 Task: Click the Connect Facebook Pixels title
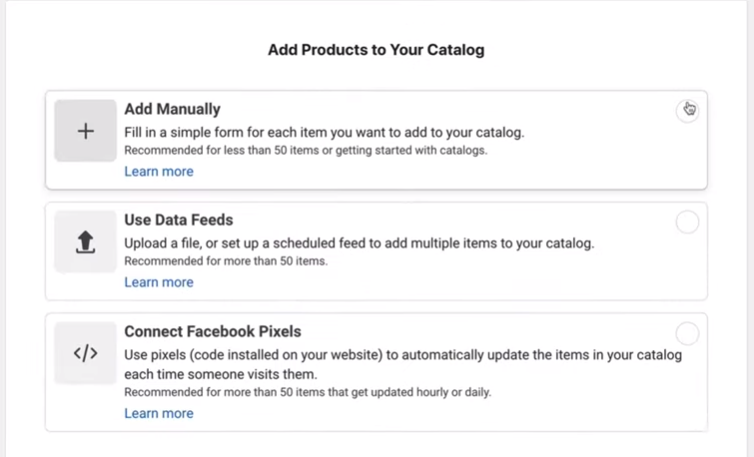pos(213,331)
